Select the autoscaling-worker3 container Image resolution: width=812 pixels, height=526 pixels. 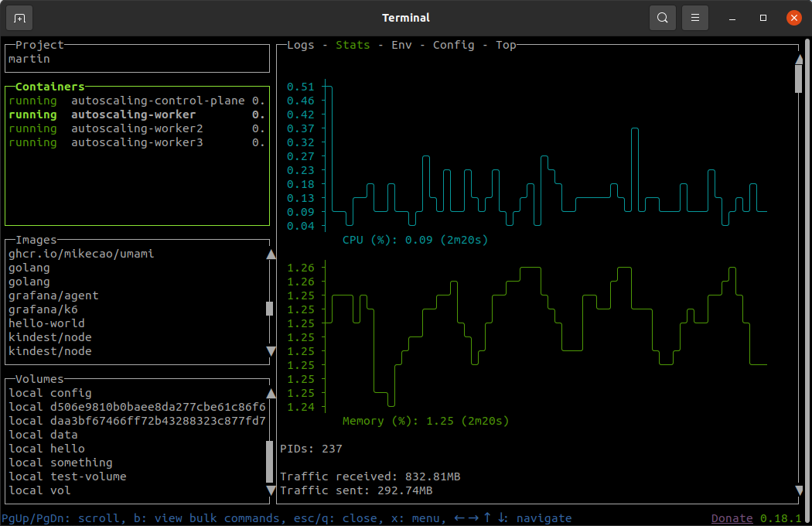[x=137, y=142]
